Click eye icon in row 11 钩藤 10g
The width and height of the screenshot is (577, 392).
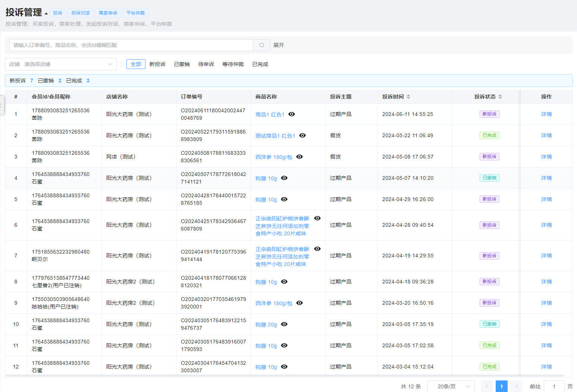[x=284, y=345]
